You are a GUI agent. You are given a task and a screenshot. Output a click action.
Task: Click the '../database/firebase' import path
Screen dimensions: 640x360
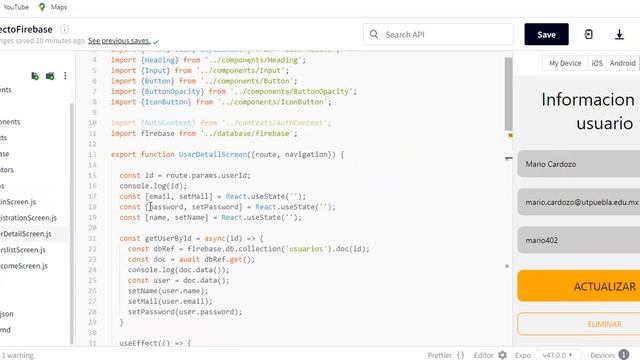247,133
